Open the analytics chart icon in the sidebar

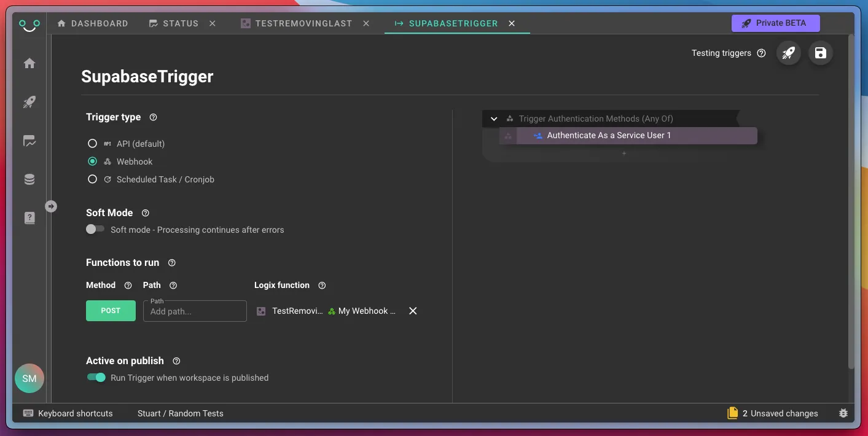pyautogui.click(x=29, y=141)
